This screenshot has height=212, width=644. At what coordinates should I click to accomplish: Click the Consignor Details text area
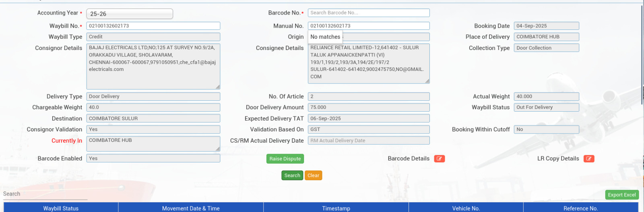click(153, 66)
